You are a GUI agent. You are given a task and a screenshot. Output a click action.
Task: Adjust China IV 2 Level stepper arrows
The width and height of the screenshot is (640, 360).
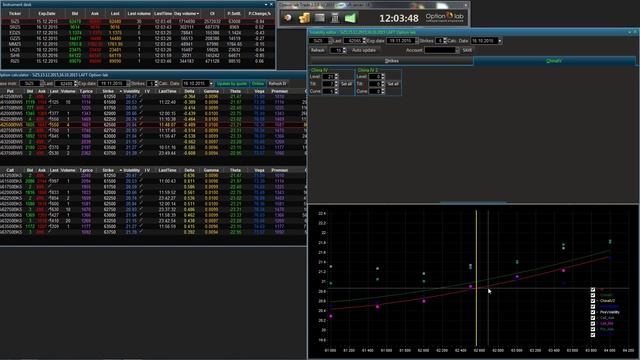(x=383, y=76)
